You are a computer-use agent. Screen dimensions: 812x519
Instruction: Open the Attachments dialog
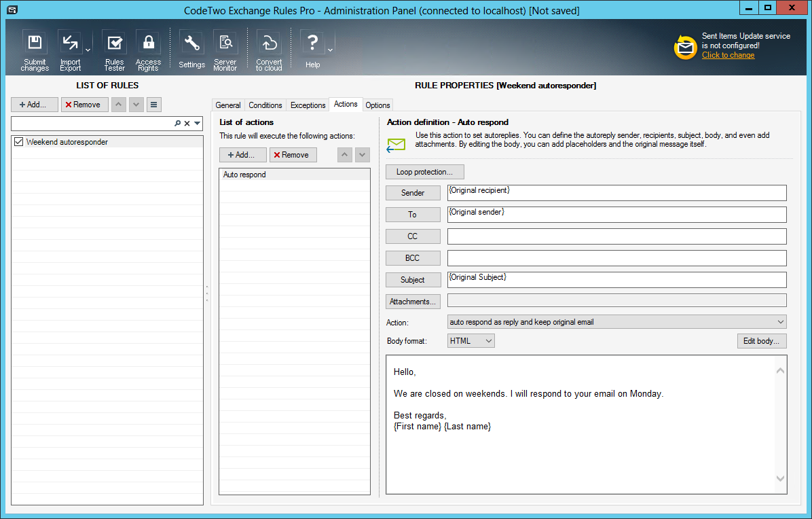[x=413, y=302]
